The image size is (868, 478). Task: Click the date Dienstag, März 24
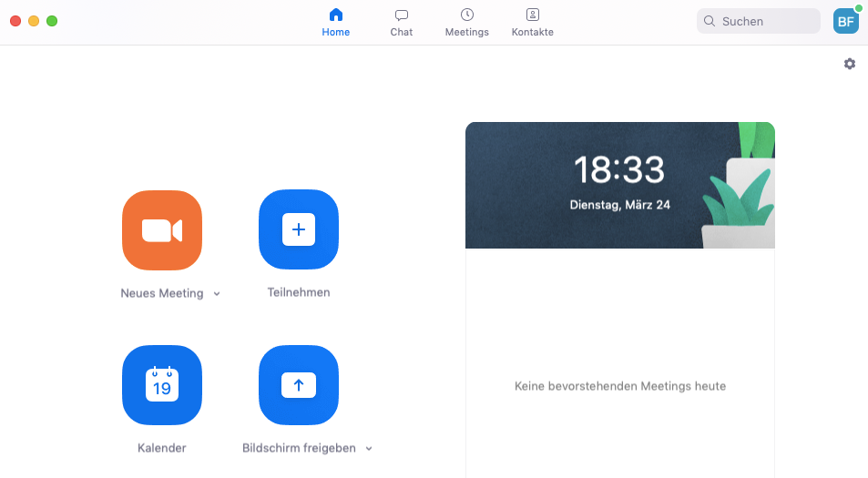pos(620,205)
